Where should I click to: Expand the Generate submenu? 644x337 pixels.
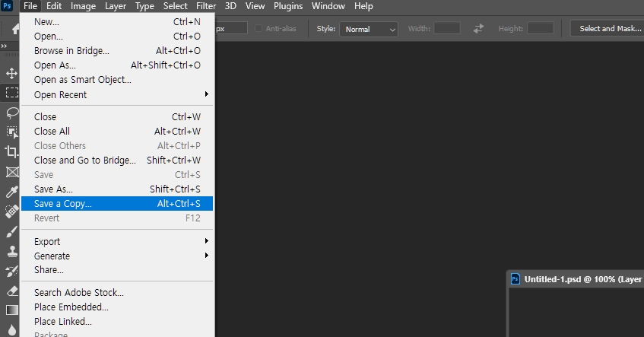(x=117, y=256)
